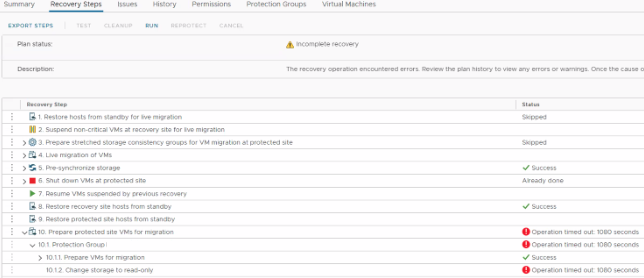The height and width of the screenshot is (278, 644).
Task: Click the green play icon on step 7
Action: point(32,194)
